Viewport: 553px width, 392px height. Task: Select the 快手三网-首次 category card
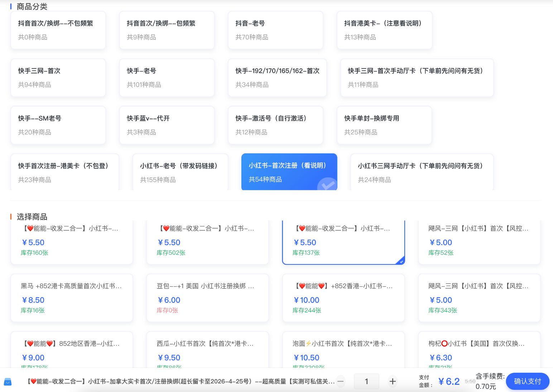(58, 77)
